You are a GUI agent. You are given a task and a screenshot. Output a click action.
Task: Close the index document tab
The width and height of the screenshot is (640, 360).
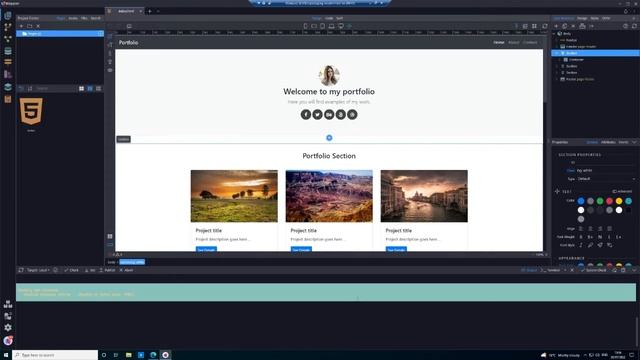pos(141,11)
